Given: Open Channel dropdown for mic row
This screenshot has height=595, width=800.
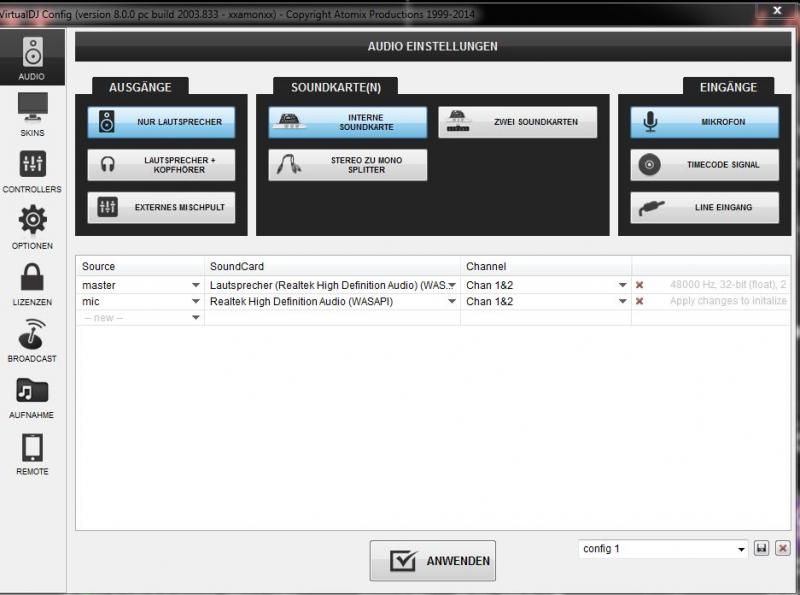Looking at the screenshot, I should pyautogui.click(x=622, y=302).
